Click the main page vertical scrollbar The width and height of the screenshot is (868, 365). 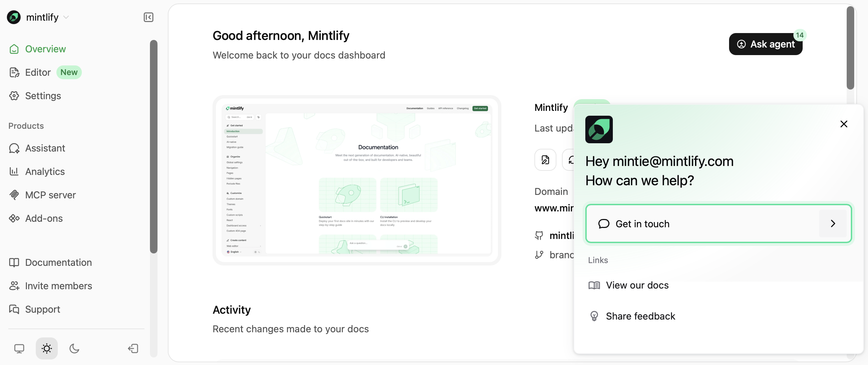pyautogui.click(x=850, y=48)
